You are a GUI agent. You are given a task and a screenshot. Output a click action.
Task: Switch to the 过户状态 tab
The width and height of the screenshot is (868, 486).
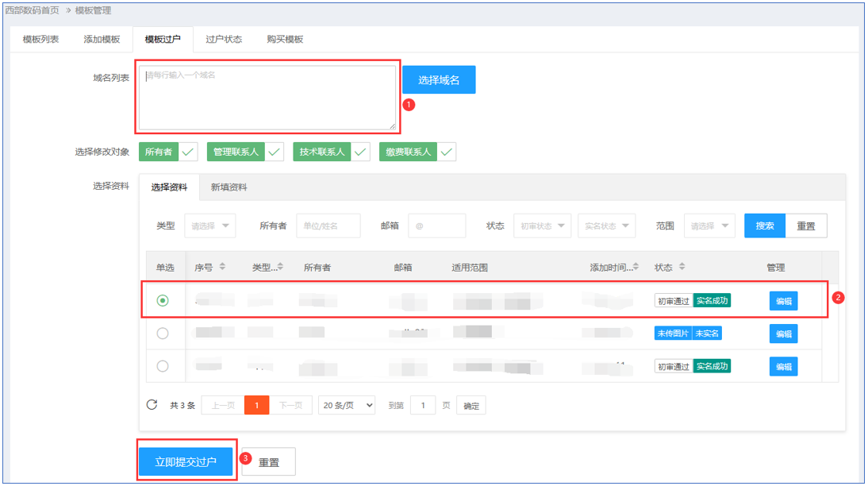224,39
